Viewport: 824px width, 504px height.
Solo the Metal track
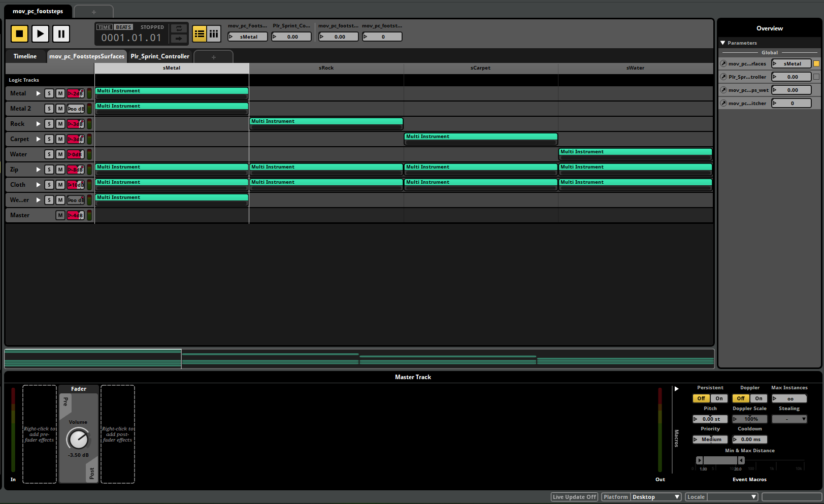tap(49, 93)
